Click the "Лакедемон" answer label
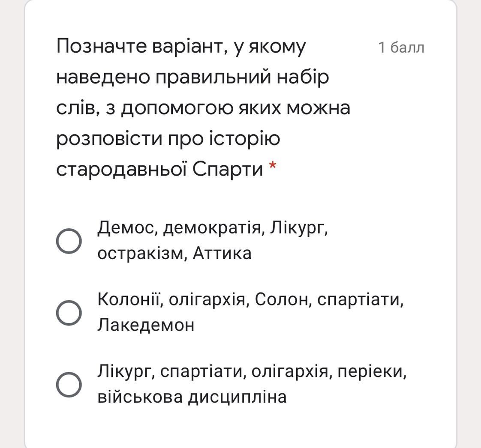 tap(146, 325)
